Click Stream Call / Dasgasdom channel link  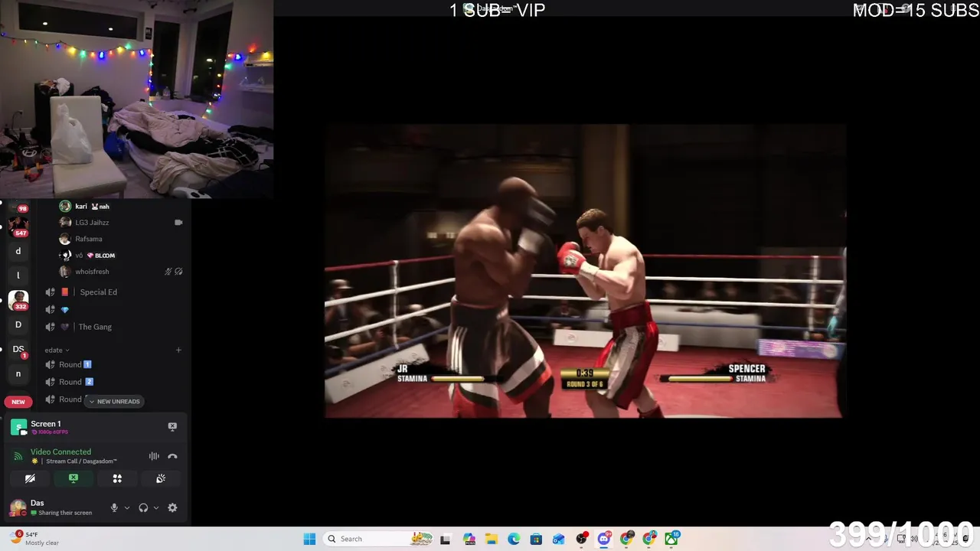point(81,461)
